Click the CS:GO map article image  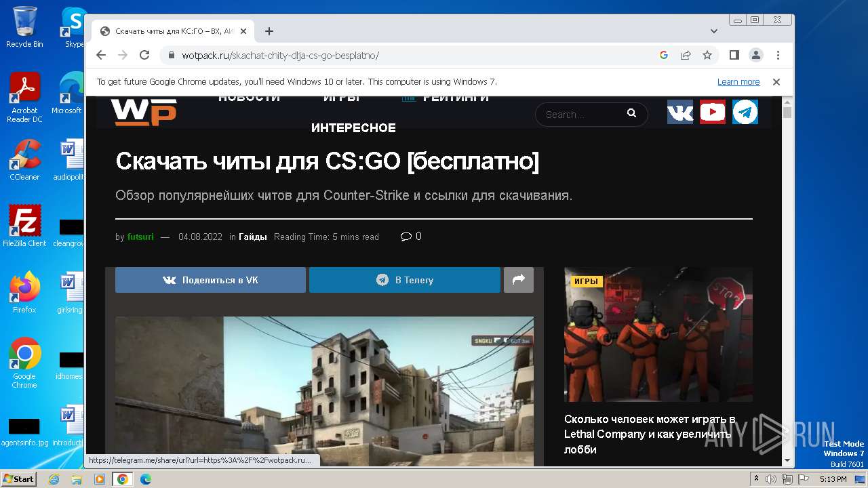(x=324, y=391)
